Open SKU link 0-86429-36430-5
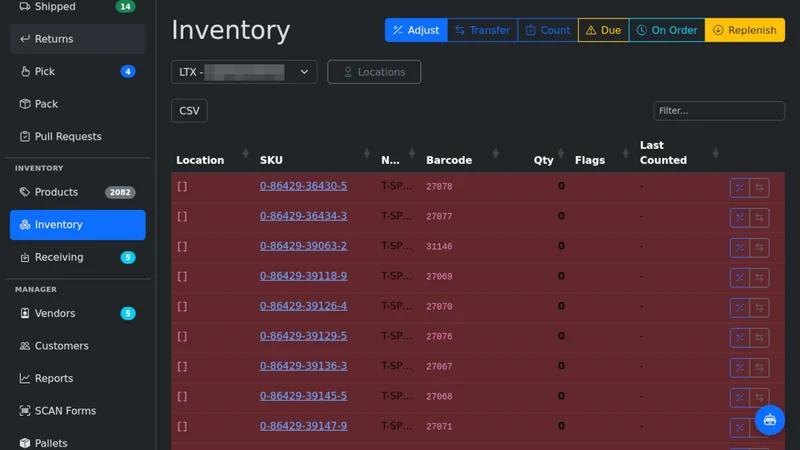This screenshot has height=450, width=800. click(x=304, y=186)
